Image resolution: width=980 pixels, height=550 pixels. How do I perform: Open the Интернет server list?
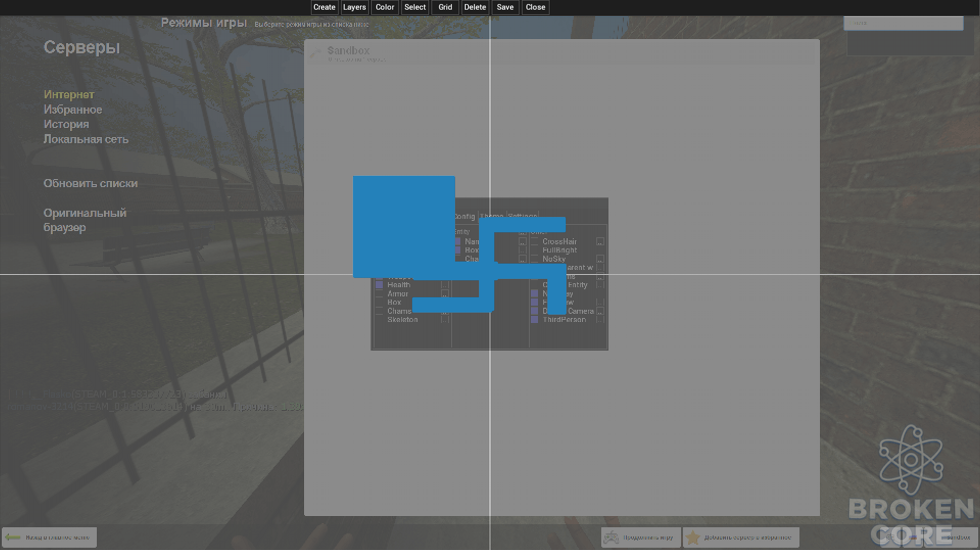[69, 95]
